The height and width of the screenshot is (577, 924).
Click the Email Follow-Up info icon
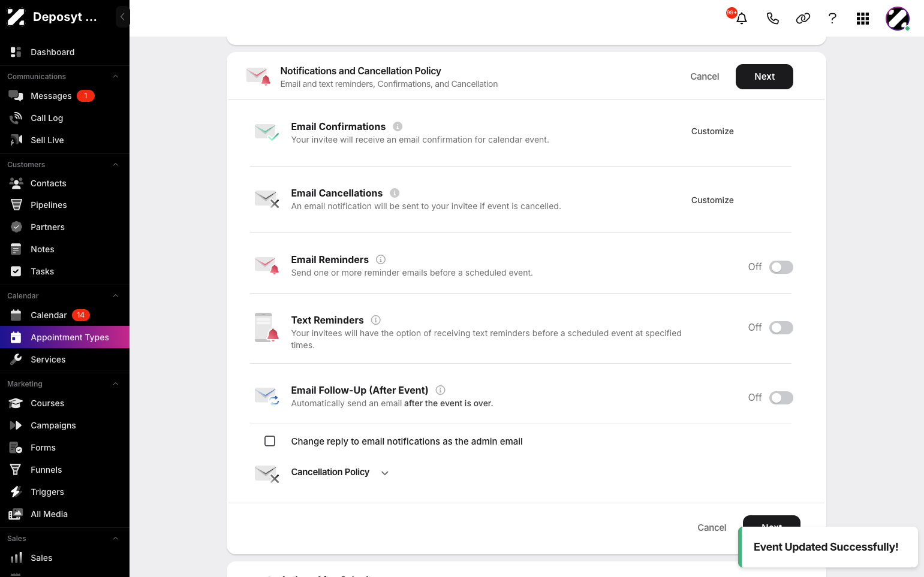[x=440, y=390]
